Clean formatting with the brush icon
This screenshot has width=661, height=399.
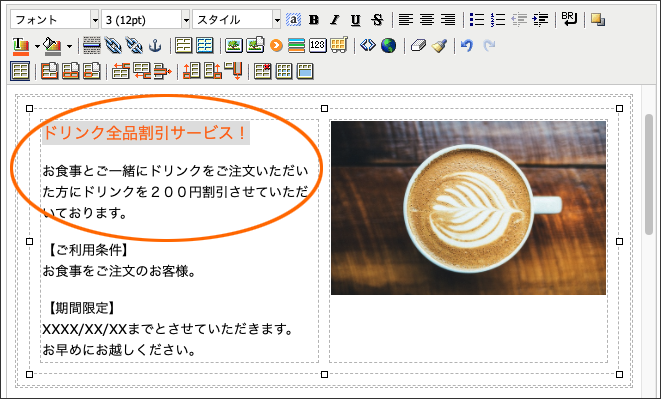point(439,46)
